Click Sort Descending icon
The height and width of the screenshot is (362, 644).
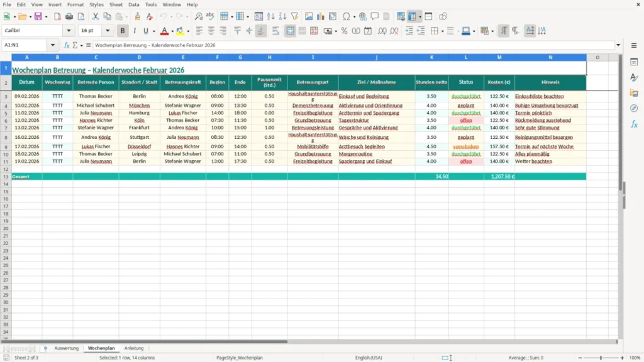click(282, 16)
